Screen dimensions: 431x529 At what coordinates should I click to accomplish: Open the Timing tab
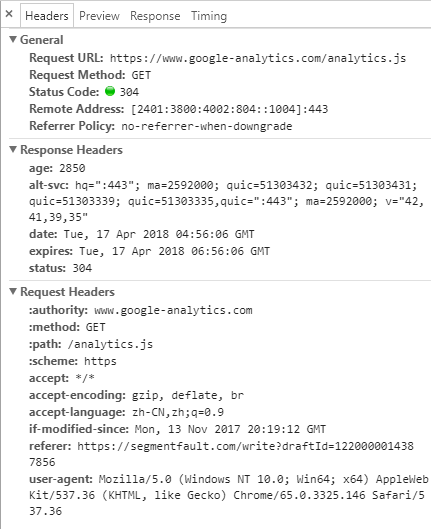tap(209, 16)
